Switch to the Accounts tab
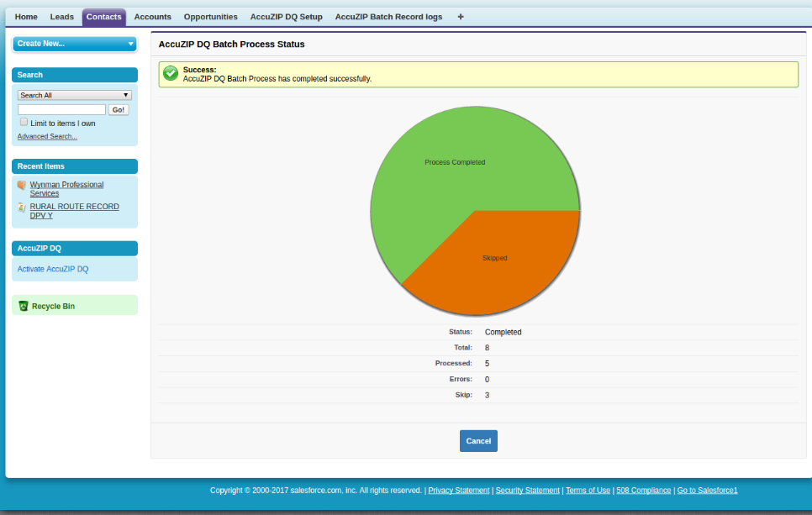 tap(152, 16)
